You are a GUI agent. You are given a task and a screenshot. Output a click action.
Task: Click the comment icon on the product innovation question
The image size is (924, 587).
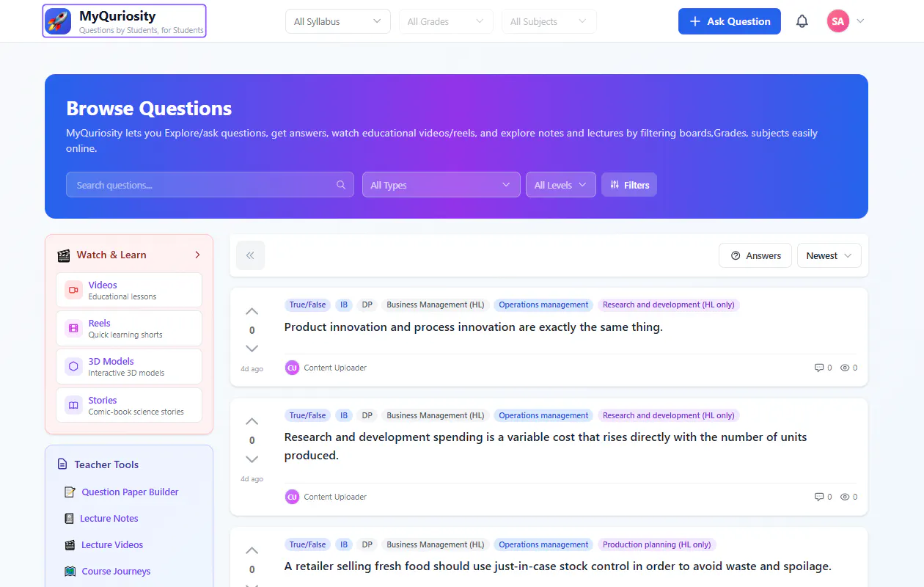click(x=819, y=368)
